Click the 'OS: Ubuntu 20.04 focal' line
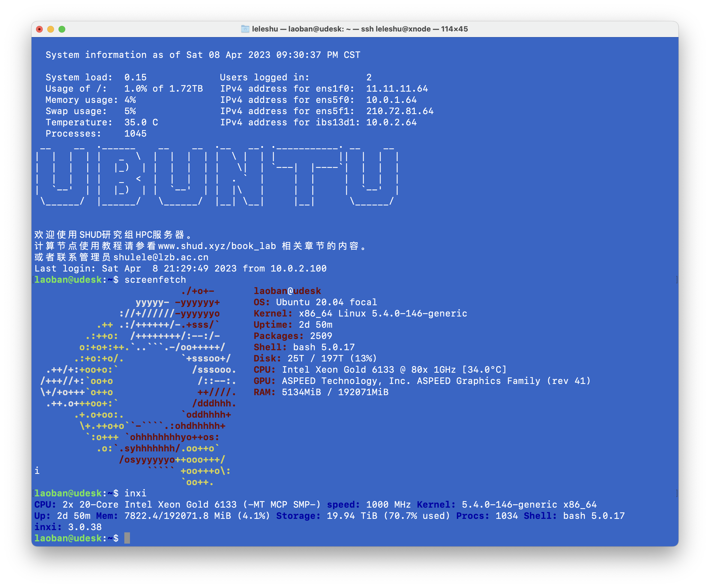The image size is (710, 588). [x=315, y=302]
